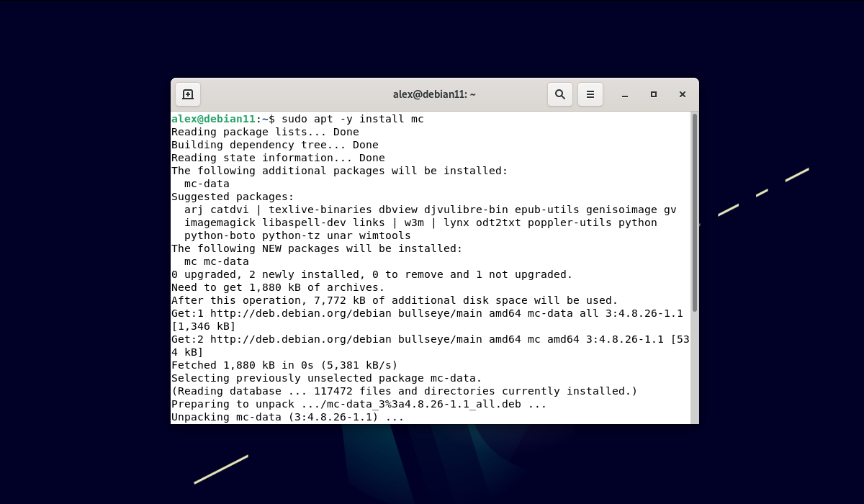Click 'Reading package lists... Done' line

point(264,132)
